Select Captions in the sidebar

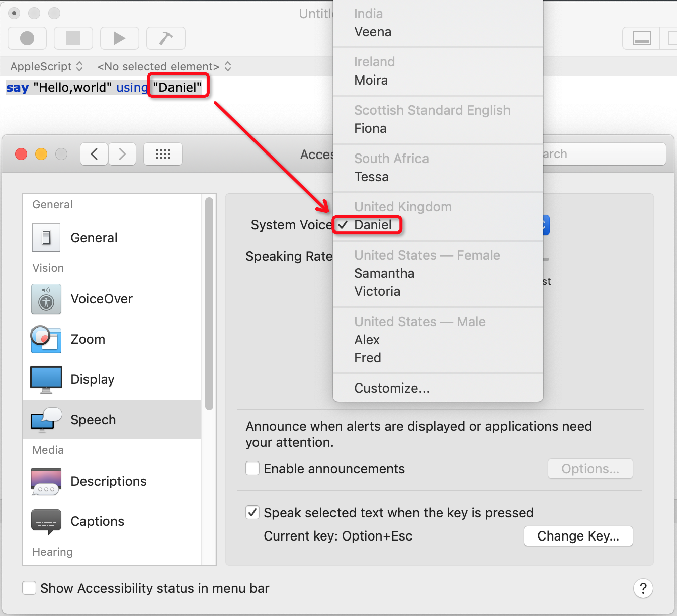[x=112, y=521]
